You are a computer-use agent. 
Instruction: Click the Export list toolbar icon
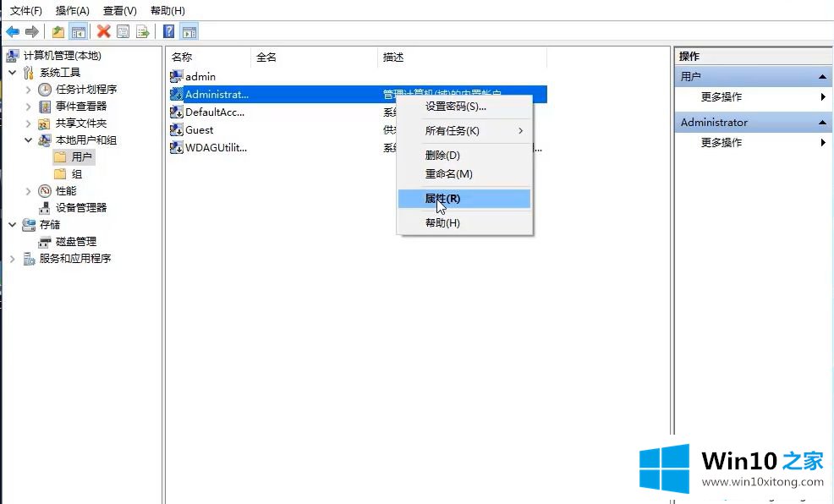[x=143, y=32]
